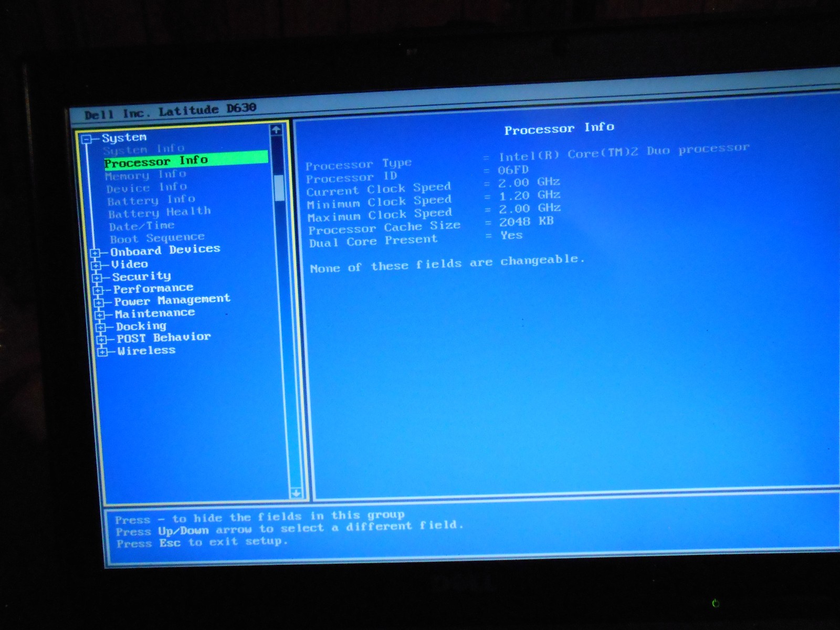Expand the Security group
The width and height of the screenshot is (840, 630).
[97, 278]
